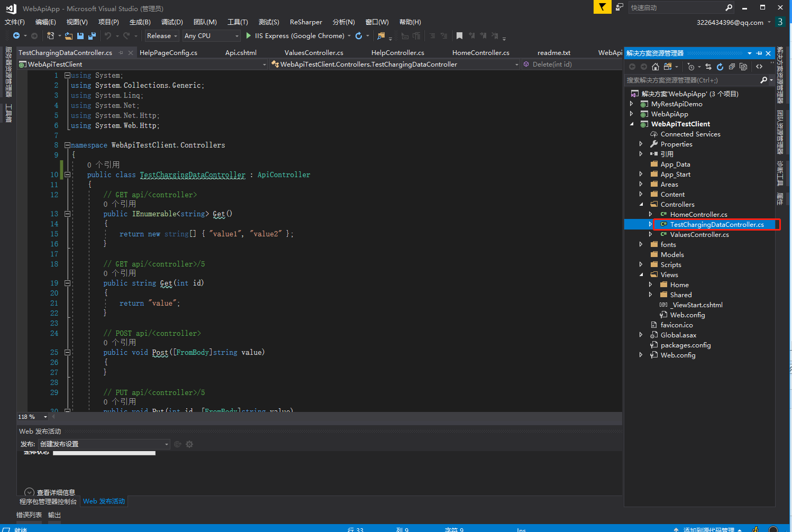The image size is (792, 532).
Task: Collapse the Controllers folder in Solution Explorer
Action: coord(641,205)
